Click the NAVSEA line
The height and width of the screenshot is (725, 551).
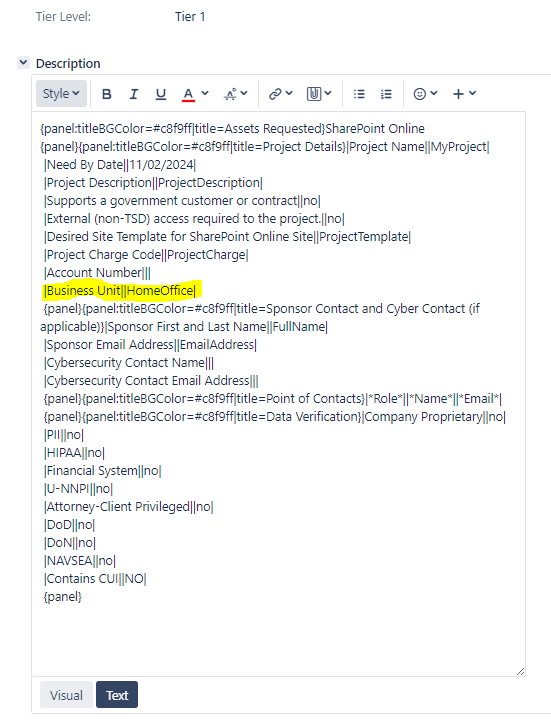pyautogui.click(x=80, y=561)
